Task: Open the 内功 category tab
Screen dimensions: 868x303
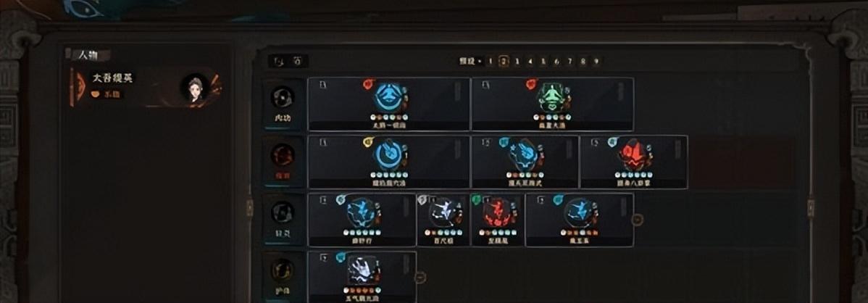Action: [x=283, y=104]
